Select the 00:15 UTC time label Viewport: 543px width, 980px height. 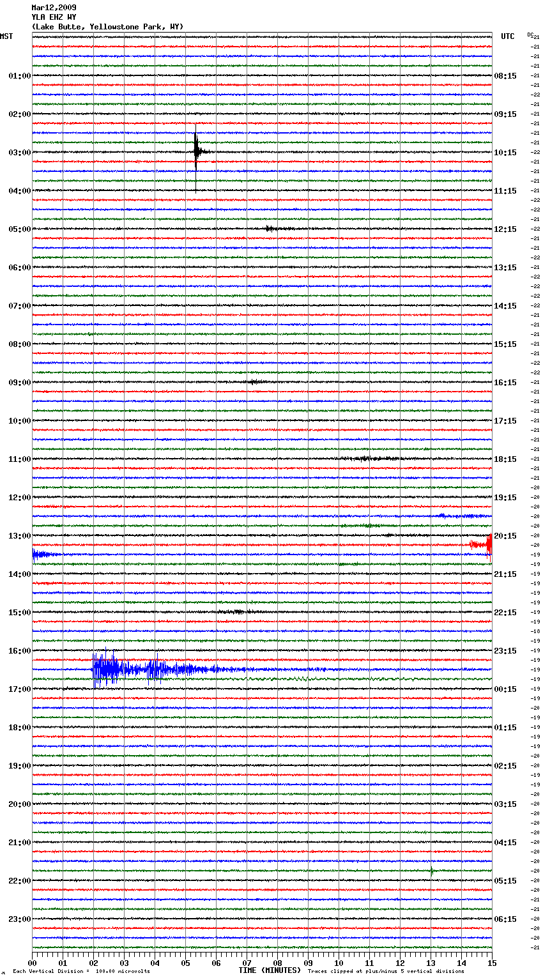[x=505, y=689]
